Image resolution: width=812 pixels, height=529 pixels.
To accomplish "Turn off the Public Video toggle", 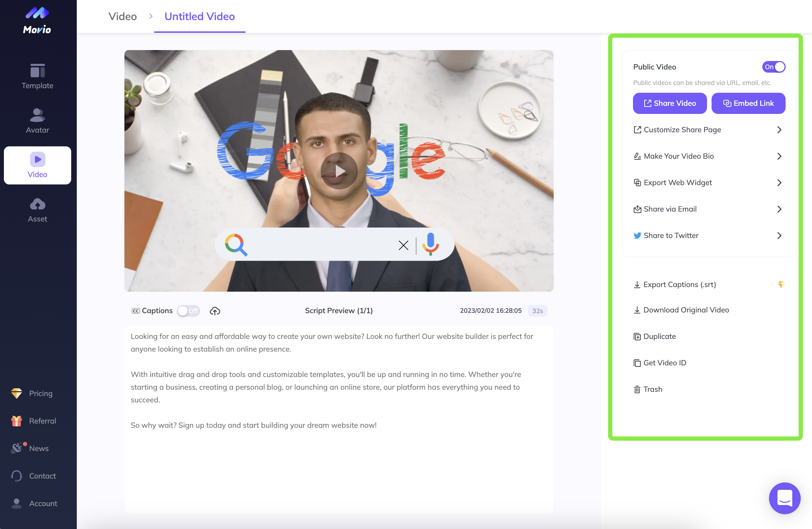I will [774, 67].
